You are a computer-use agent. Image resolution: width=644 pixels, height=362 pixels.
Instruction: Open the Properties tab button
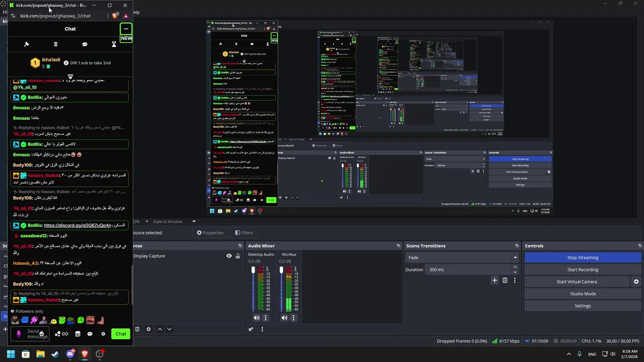coord(210,233)
